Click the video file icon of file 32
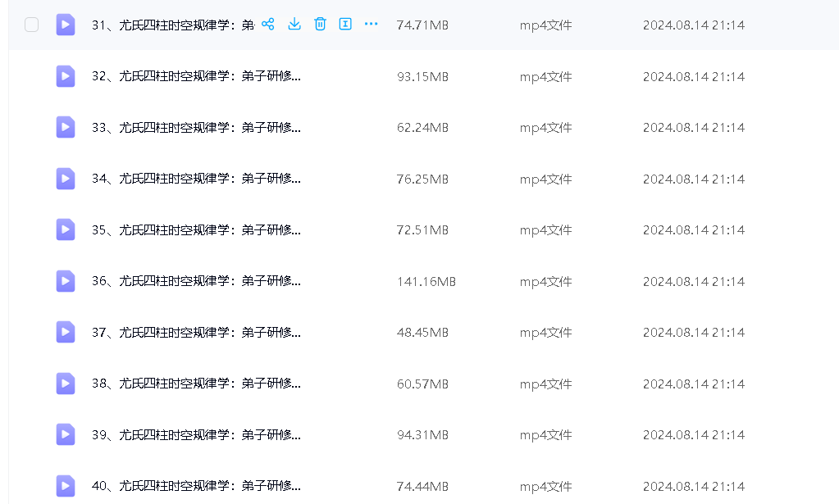This screenshot has height=504, width=839. pos(66,76)
